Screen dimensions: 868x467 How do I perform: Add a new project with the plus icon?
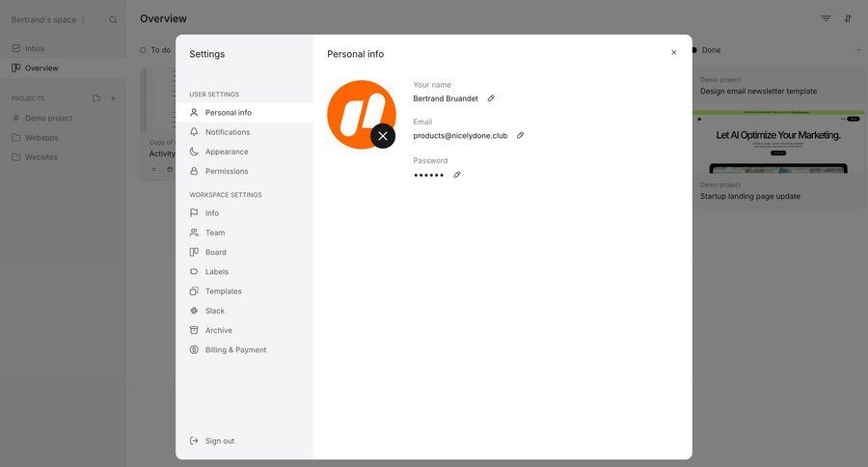[113, 98]
